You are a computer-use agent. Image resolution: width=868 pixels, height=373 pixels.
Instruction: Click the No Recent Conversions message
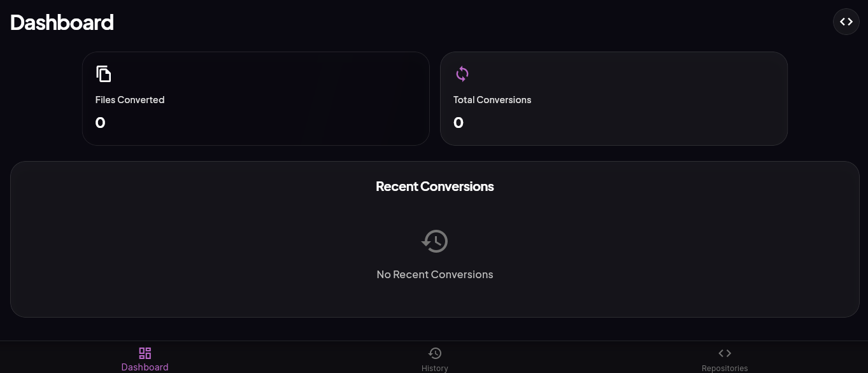tap(435, 274)
